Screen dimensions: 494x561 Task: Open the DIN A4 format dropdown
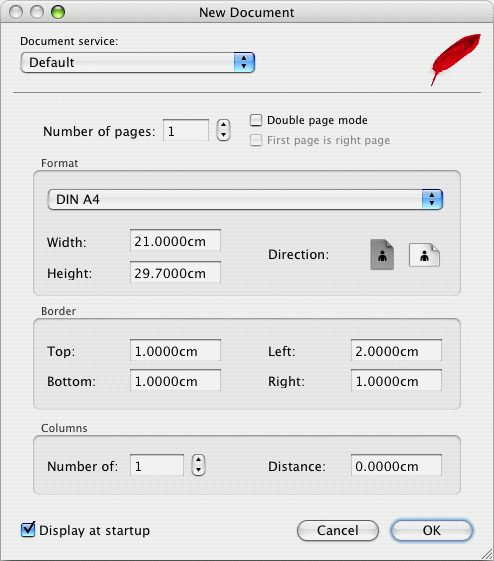[245, 200]
